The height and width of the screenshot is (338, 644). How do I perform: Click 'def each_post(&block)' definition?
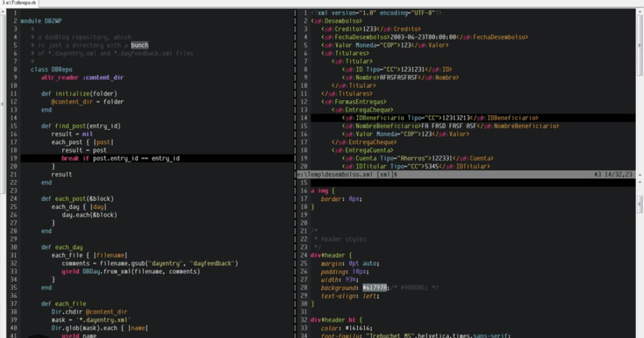tap(77, 199)
